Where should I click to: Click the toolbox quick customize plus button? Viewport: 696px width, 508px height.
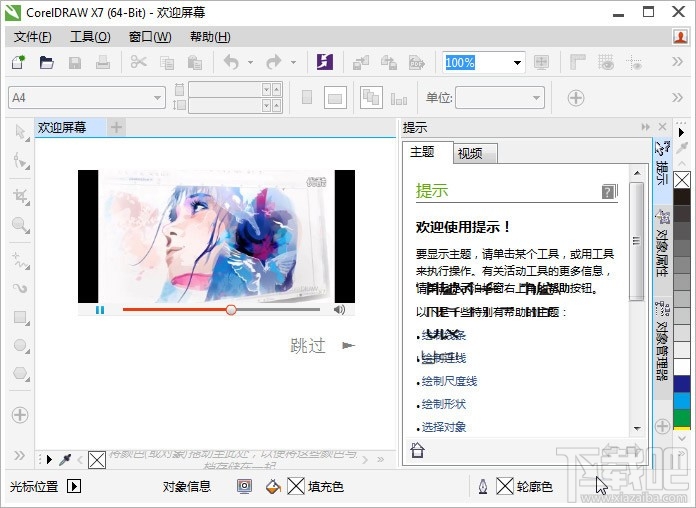pyautogui.click(x=20, y=415)
